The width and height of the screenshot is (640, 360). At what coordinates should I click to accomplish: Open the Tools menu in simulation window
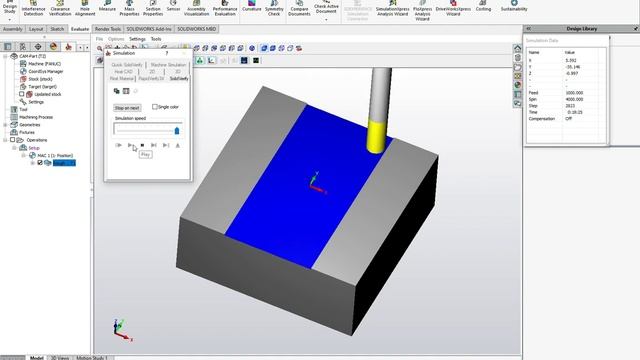tap(156, 39)
